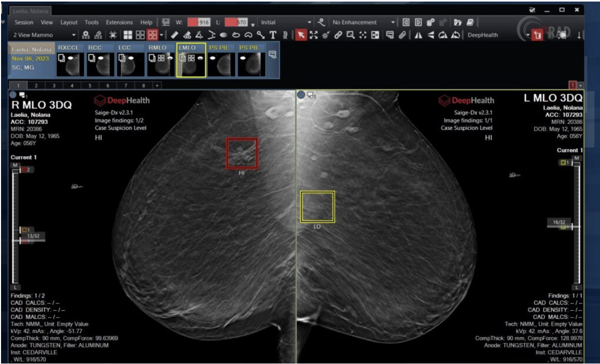Toggle the annotation overlay display icon
Image resolution: width=600 pixels, height=364 pixels.
coord(389,35)
